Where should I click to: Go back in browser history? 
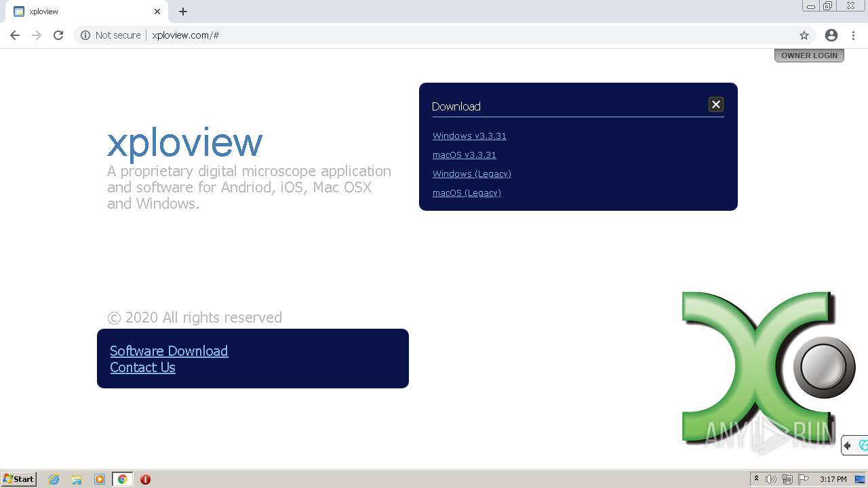(x=15, y=35)
